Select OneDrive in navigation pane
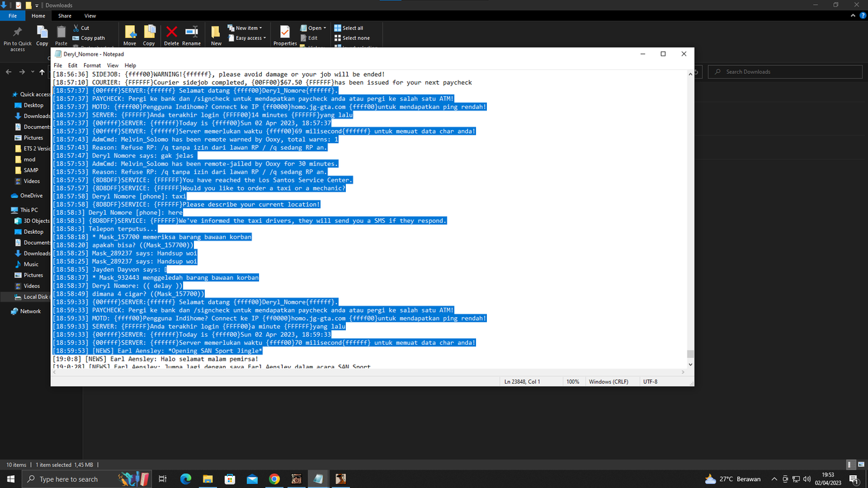The width and height of the screenshot is (868, 488). [x=26, y=196]
